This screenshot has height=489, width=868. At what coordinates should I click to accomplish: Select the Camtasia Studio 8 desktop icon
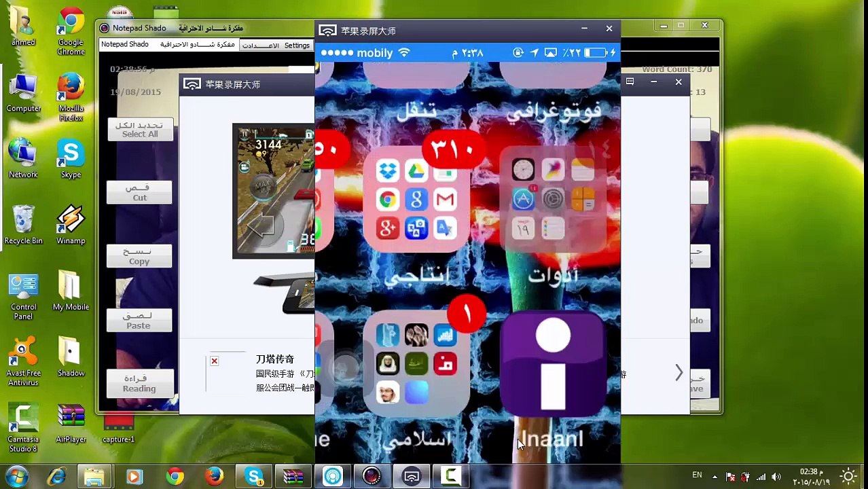(x=23, y=429)
